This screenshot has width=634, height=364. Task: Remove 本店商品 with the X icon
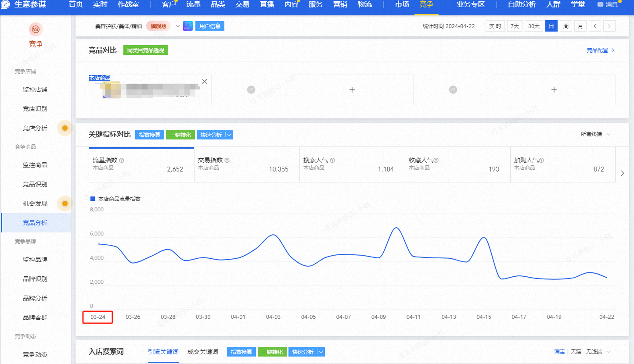(x=204, y=82)
